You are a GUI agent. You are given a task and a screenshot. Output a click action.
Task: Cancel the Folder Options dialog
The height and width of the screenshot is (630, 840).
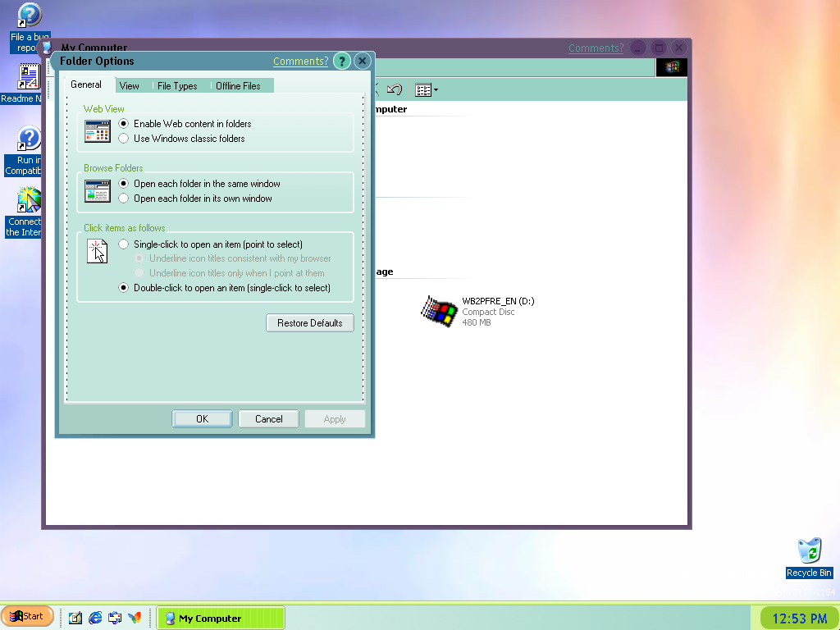coord(268,419)
